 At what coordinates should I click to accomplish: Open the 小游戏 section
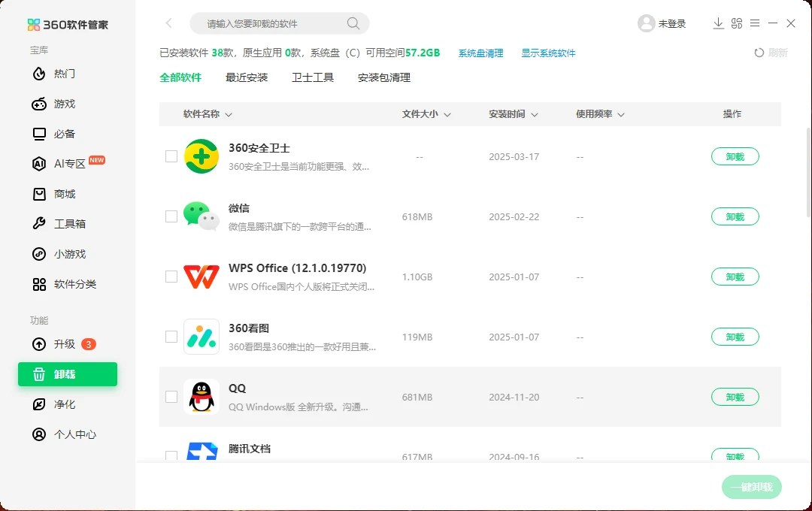click(x=59, y=254)
